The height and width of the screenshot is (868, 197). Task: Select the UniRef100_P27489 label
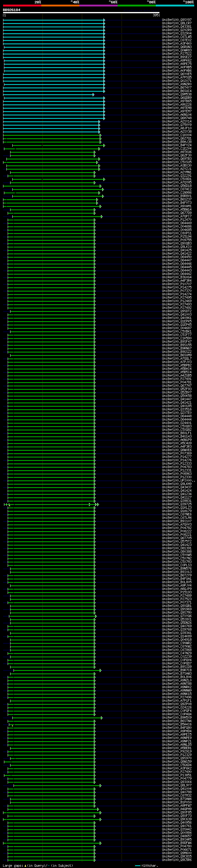(x=177, y=596)
